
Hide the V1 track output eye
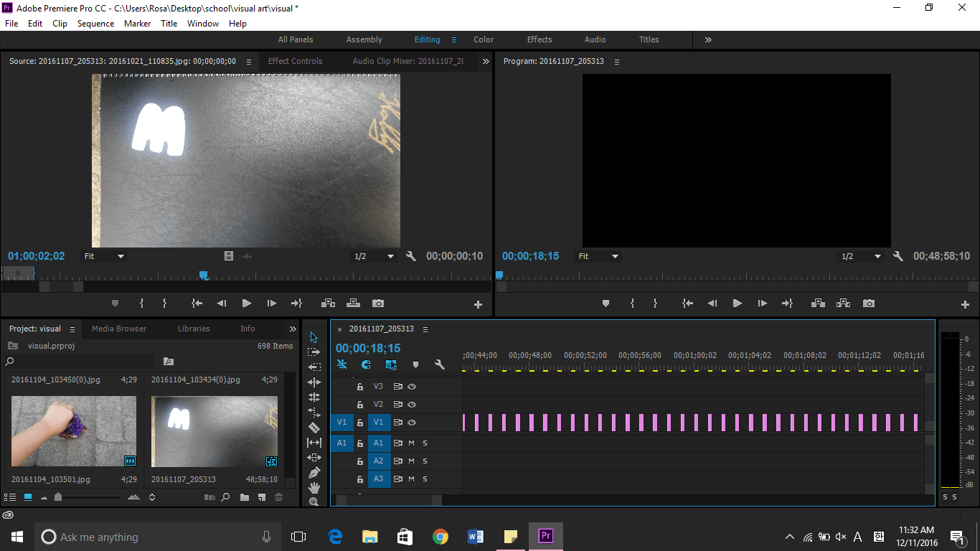[412, 423]
